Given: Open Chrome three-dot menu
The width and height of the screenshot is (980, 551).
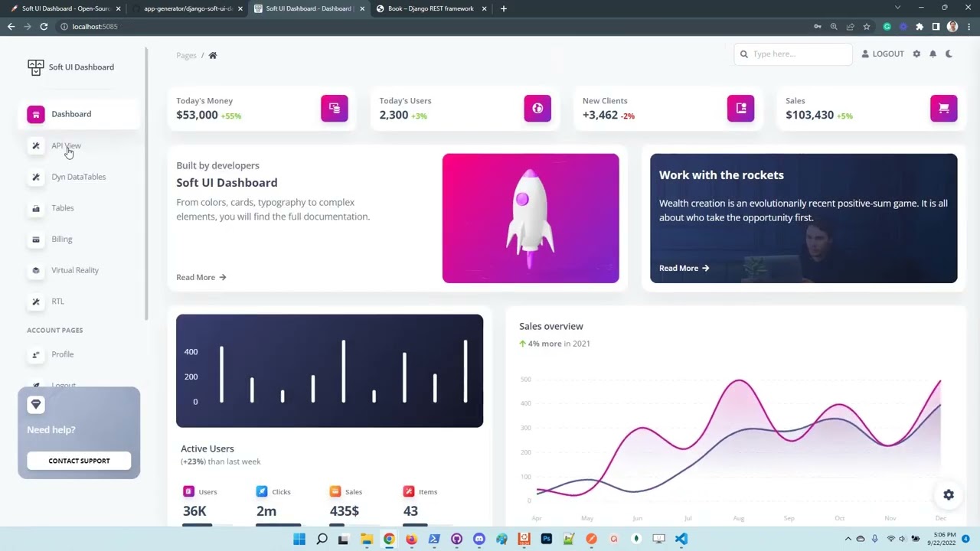Looking at the screenshot, I should (969, 26).
